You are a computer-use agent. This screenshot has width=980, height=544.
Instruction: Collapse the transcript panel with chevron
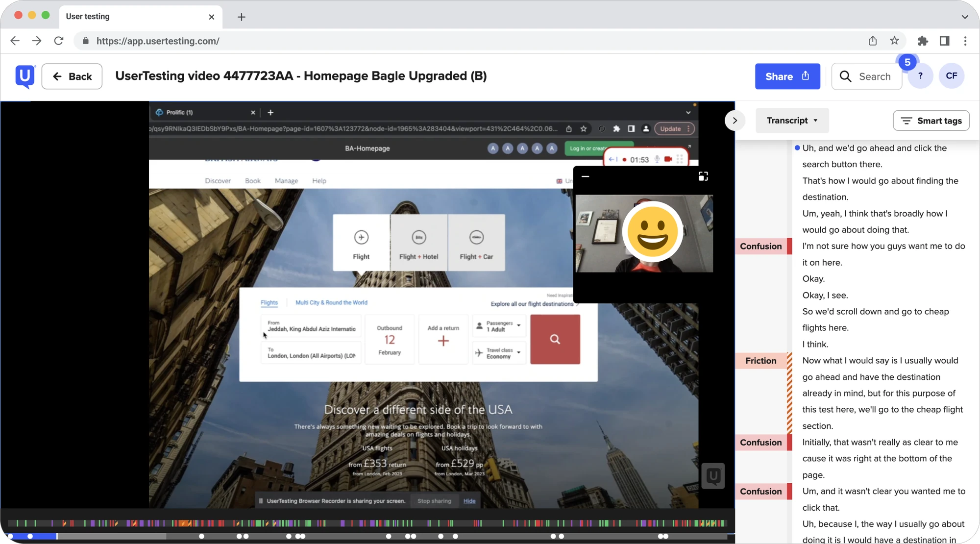click(735, 121)
